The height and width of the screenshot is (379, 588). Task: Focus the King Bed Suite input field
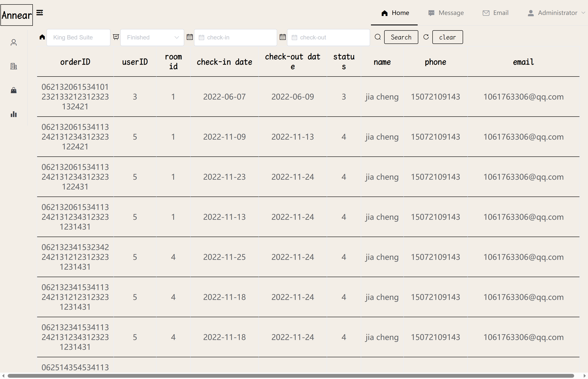click(x=78, y=37)
